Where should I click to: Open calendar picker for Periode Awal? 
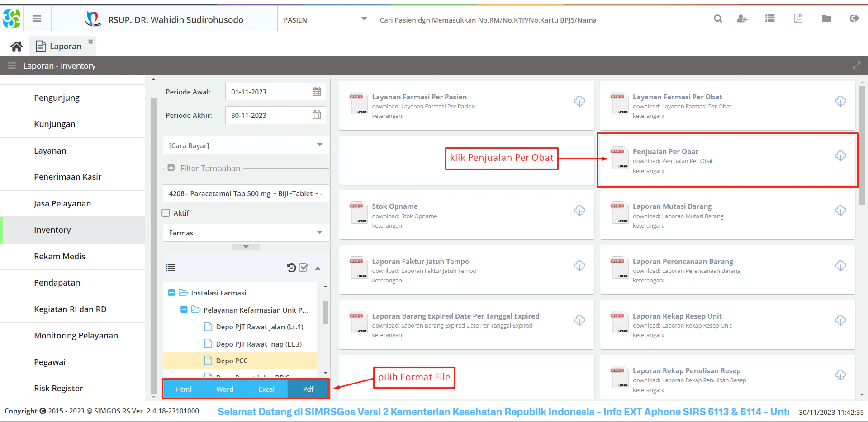click(x=317, y=92)
